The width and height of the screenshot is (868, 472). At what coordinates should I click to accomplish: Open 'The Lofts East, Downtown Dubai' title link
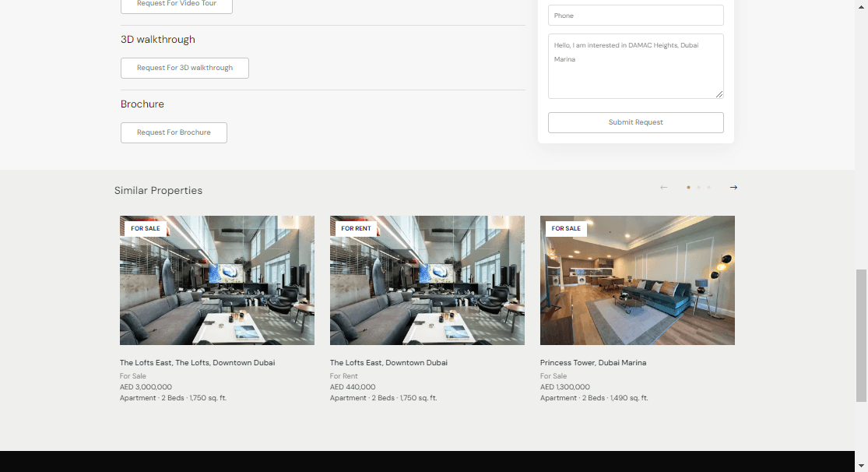(388, 363)
